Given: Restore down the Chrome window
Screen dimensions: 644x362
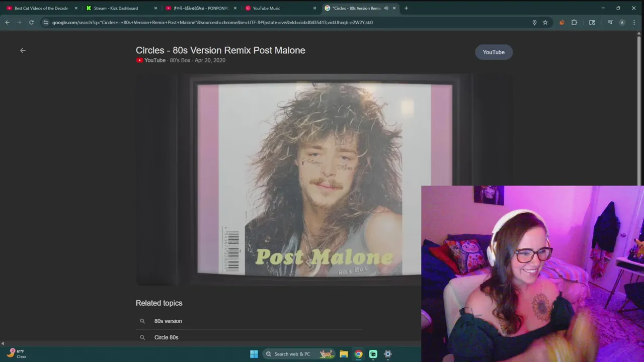Looking at the screenshot, I should click(618, 8).
